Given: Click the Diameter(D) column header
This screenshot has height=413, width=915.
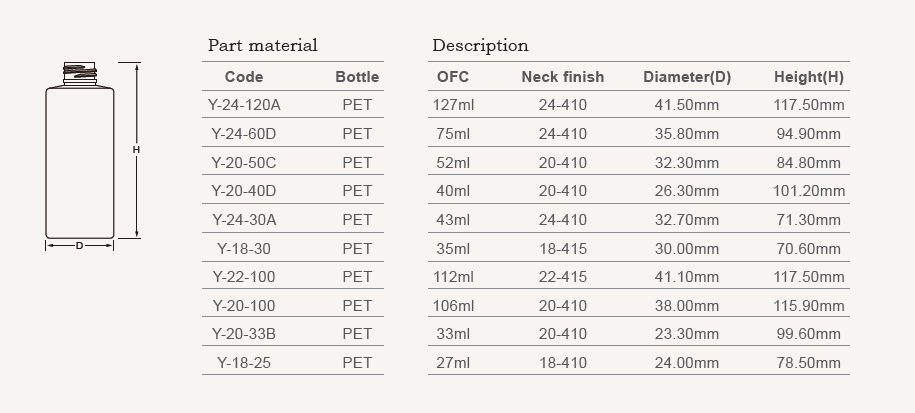Looking at the screenshot, I should tap(687, 77).
